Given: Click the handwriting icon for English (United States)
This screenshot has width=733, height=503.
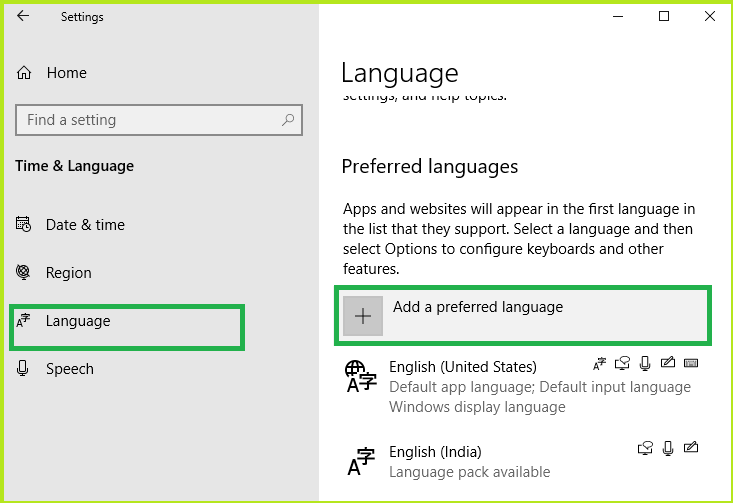Looking at the screenshot, I should coord(668,362).
